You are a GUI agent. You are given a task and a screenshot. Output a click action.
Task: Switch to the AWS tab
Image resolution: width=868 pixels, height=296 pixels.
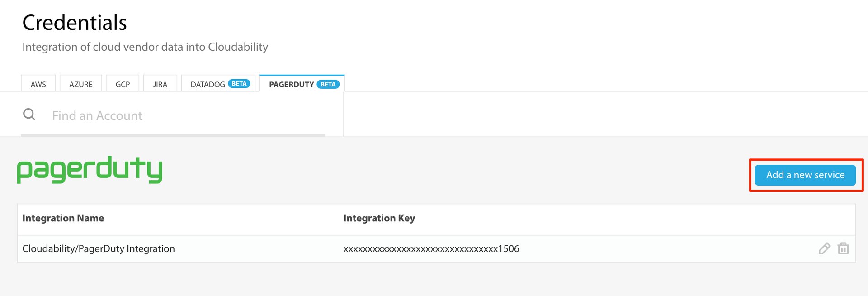click(x=38, y=84)
